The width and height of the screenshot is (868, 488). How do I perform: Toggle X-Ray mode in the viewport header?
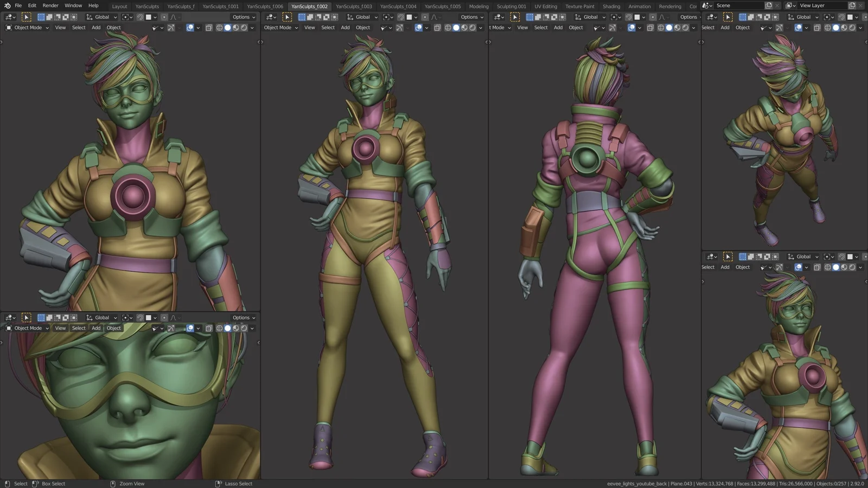click(x=209, y=28)
